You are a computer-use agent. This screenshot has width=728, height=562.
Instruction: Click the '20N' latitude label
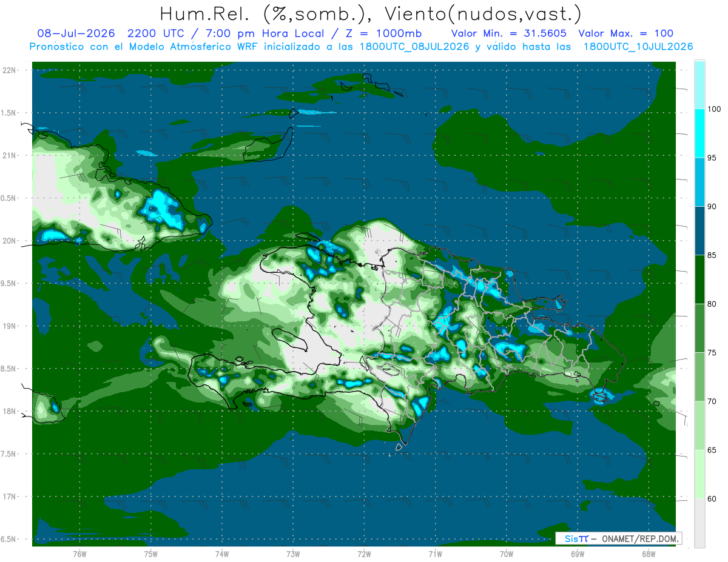10,241
